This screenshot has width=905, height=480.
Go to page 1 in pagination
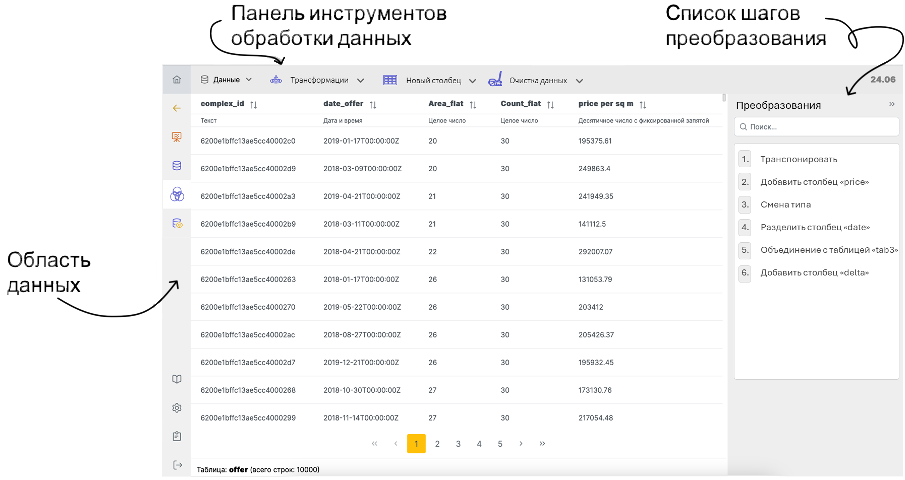coord(416,444)
